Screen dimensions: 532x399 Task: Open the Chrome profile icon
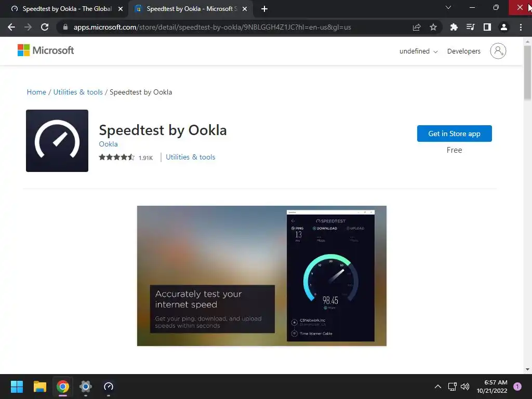click(x=504, y=27)
